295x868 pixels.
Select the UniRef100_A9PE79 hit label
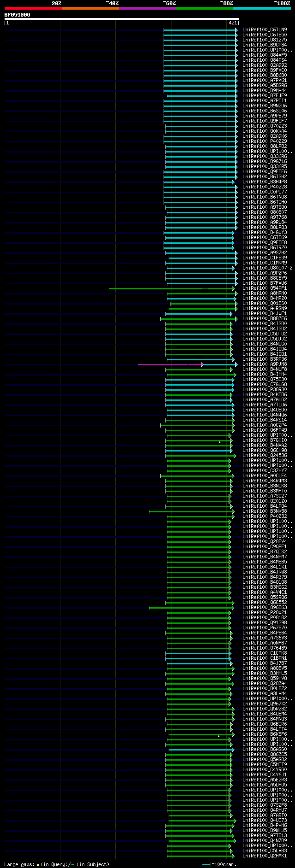tap(265, 116)
